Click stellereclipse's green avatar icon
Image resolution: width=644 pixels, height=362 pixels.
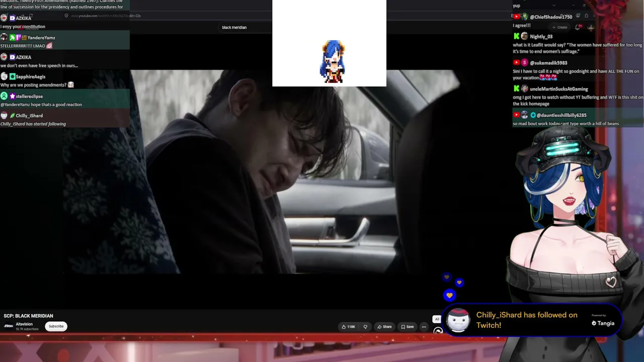coord(4,96)
